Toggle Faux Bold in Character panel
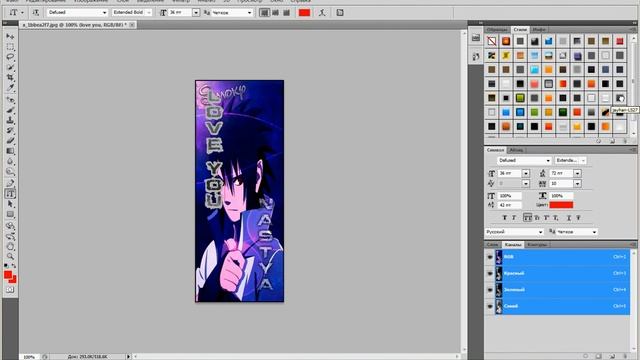This screenshot has height=360, width=640. pos(504,218)
